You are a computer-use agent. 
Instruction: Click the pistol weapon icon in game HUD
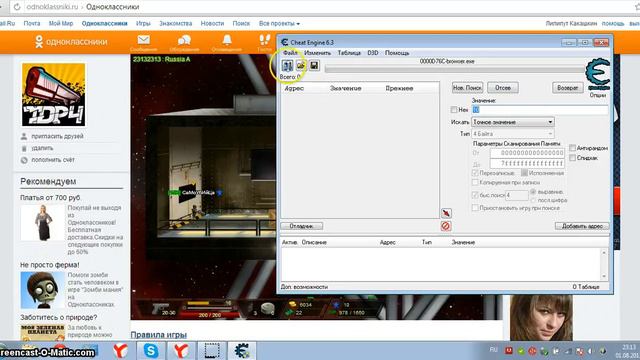[160, 308]
